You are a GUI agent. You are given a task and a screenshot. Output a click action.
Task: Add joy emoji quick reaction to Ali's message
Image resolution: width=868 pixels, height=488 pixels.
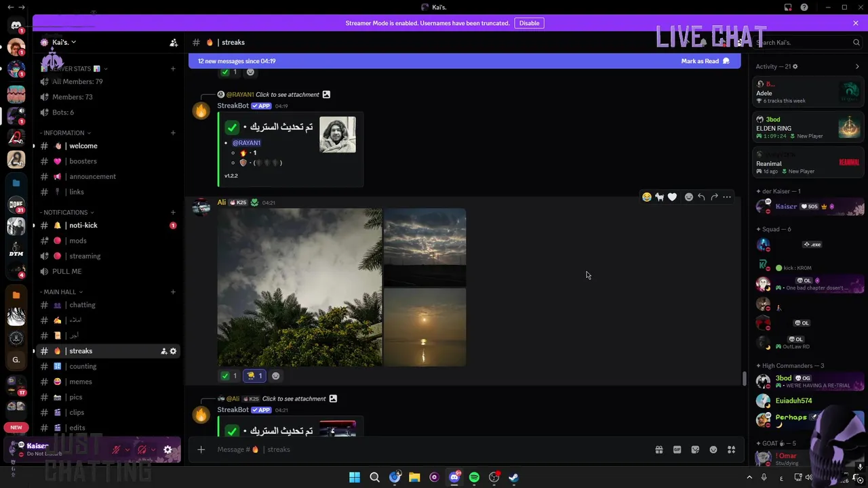[647, 197]
